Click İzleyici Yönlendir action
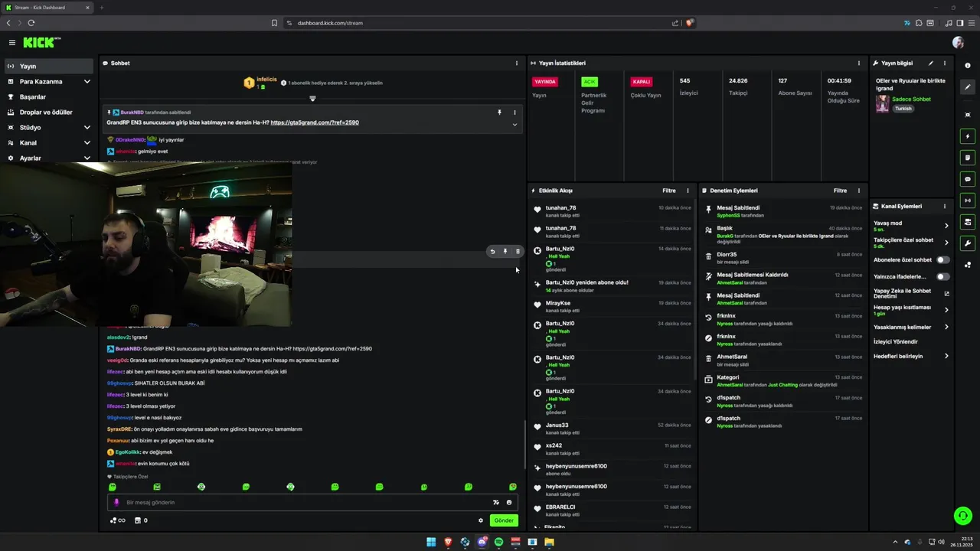 click(895, 341)
